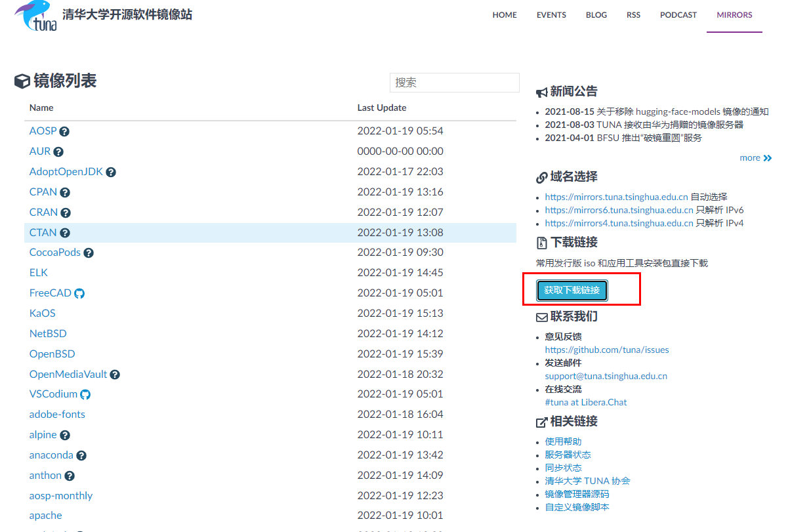This screenshot has height=532, width=790.
Task: Open help icon next to anthon
Action: coord(70,476)
